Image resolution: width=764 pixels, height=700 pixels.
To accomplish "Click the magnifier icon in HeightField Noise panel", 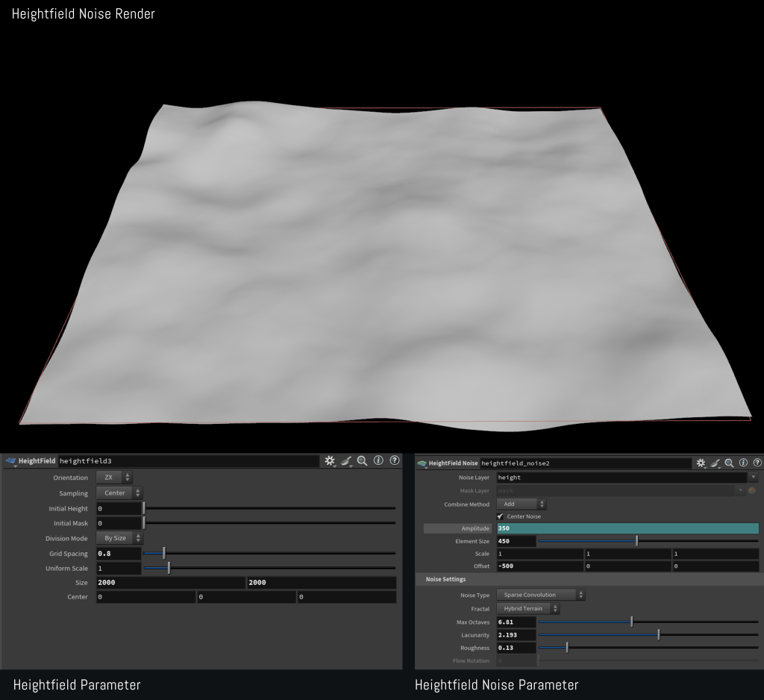I will (x=729, y=463).
